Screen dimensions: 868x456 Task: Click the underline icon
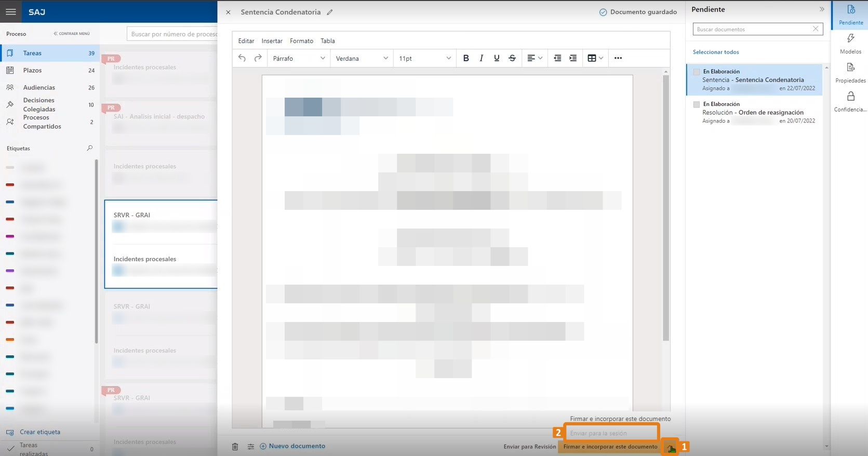click(497, 58)
